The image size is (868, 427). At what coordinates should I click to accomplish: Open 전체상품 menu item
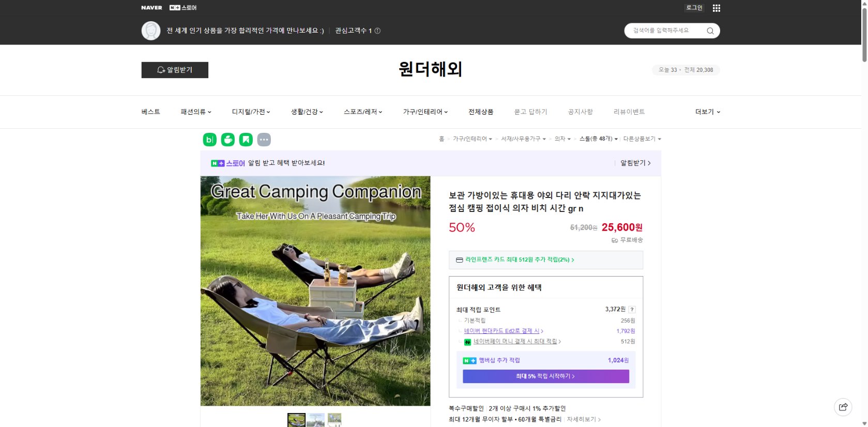(481, 112)
